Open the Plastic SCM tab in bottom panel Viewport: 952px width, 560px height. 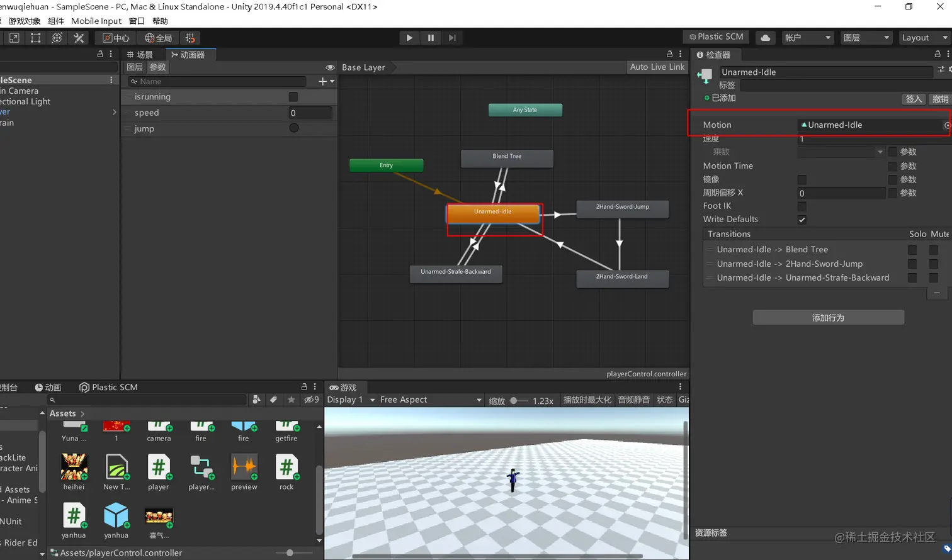pos(108,387)
